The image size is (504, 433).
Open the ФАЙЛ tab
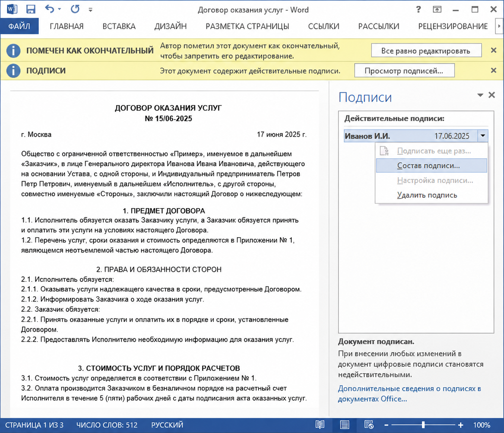point(19,26)
